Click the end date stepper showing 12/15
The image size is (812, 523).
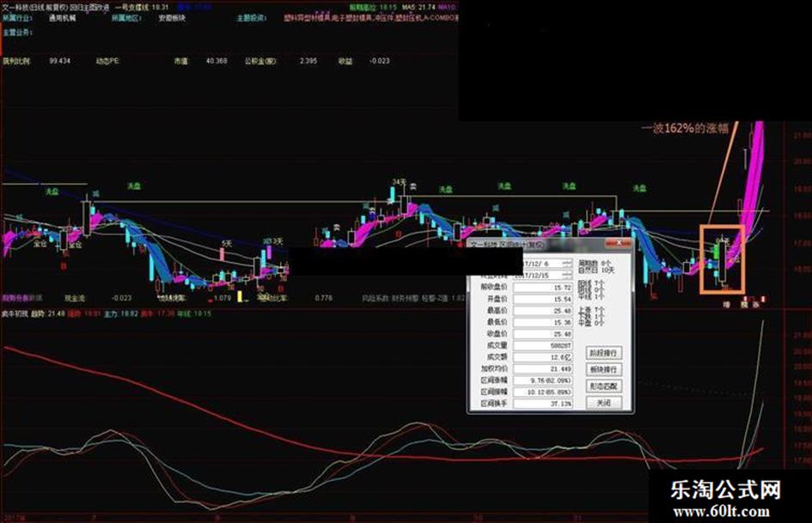(569, 276)
